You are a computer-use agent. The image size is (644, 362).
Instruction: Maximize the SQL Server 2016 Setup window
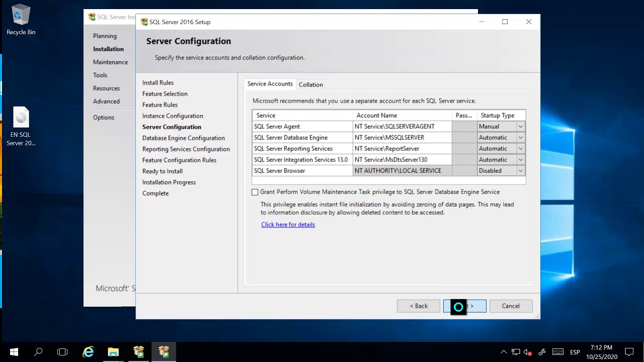click(x=505, y=22)
